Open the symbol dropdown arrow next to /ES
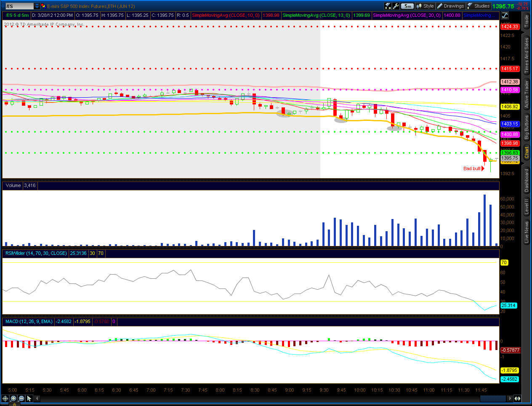 pos(37,6)
